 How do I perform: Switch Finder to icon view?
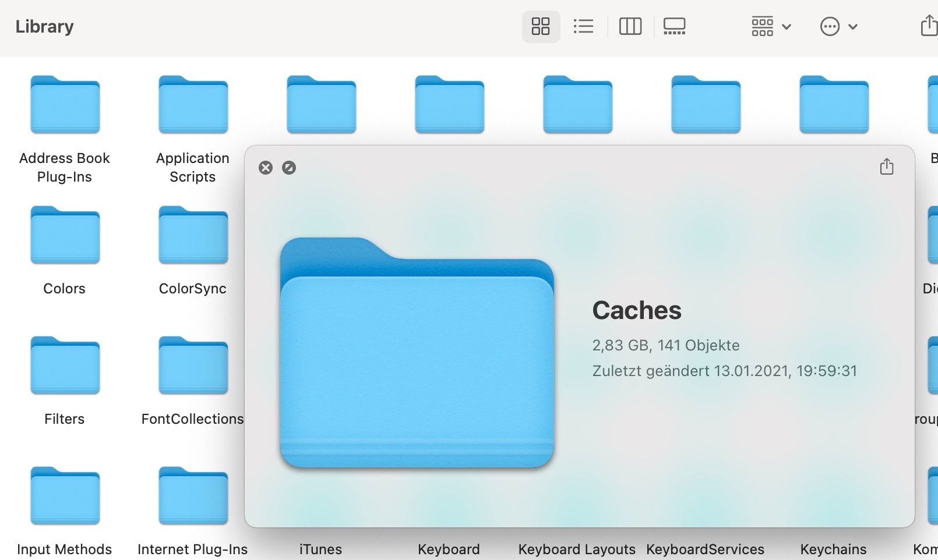click(541, 26)
